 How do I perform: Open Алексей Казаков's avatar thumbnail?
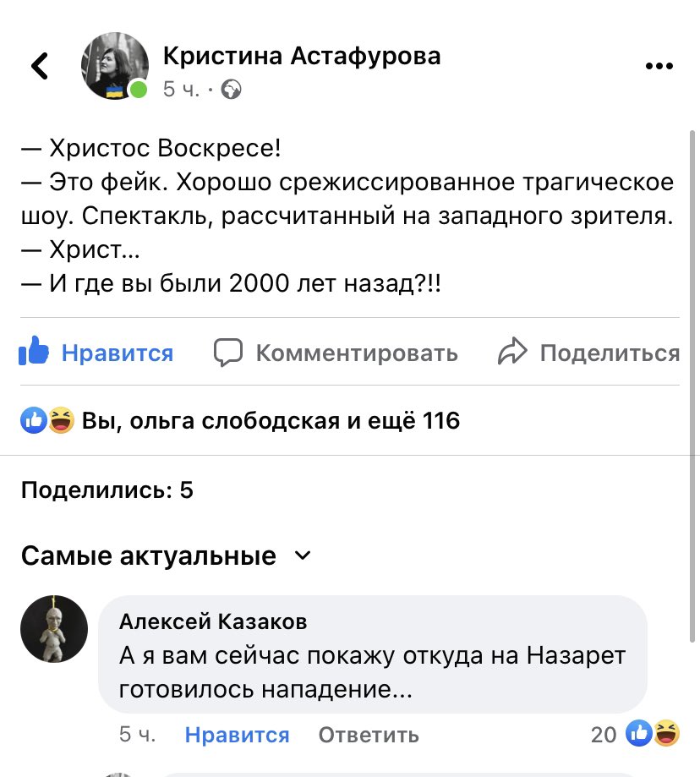pyautogui.click(x=54, y=629)
